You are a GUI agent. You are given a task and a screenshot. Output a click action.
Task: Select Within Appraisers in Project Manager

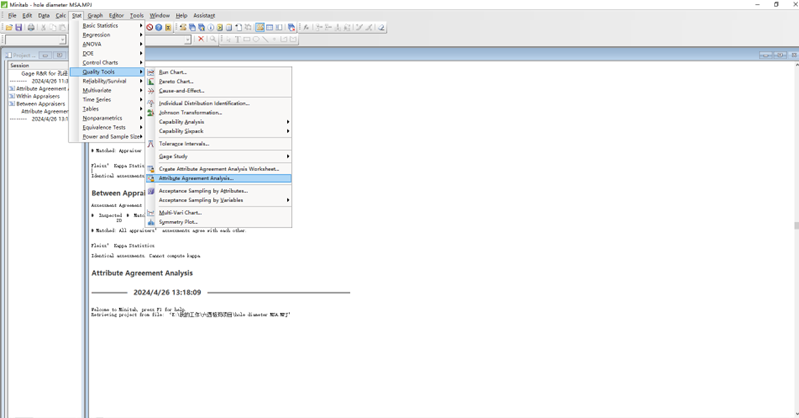[x=38, y=96]
